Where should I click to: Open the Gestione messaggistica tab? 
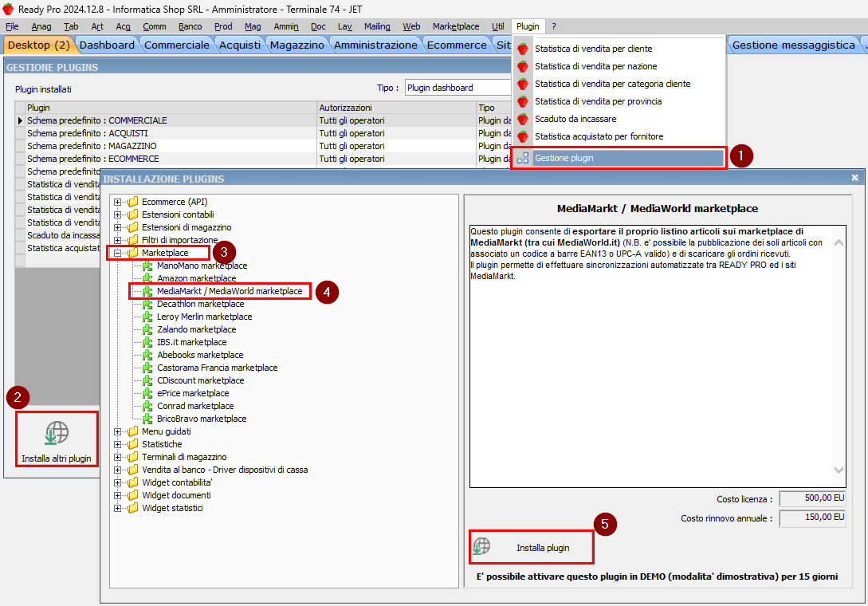(793, 45)
